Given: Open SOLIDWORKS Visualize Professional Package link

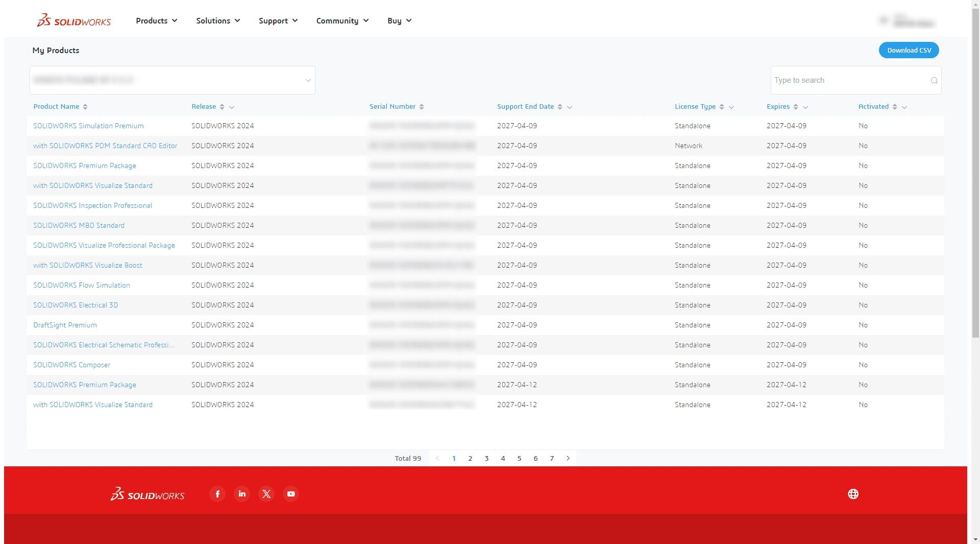Looking at the screenshot, I should 104,245.
